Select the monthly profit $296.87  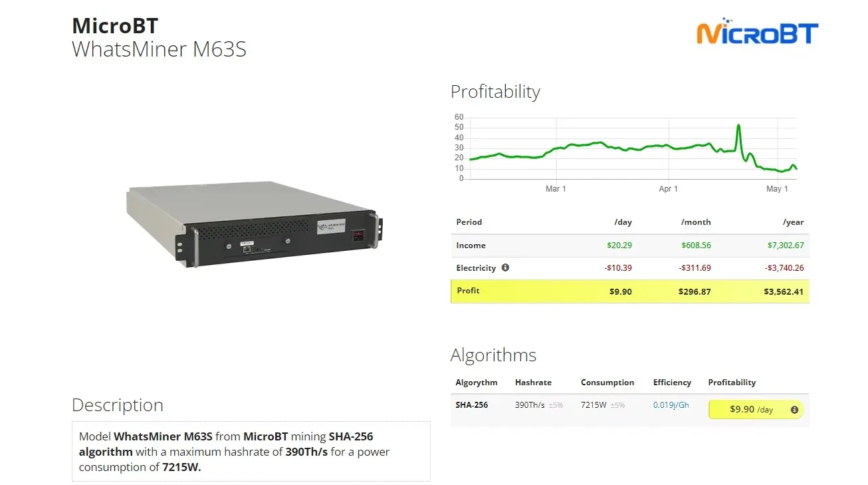coord(695,291)
